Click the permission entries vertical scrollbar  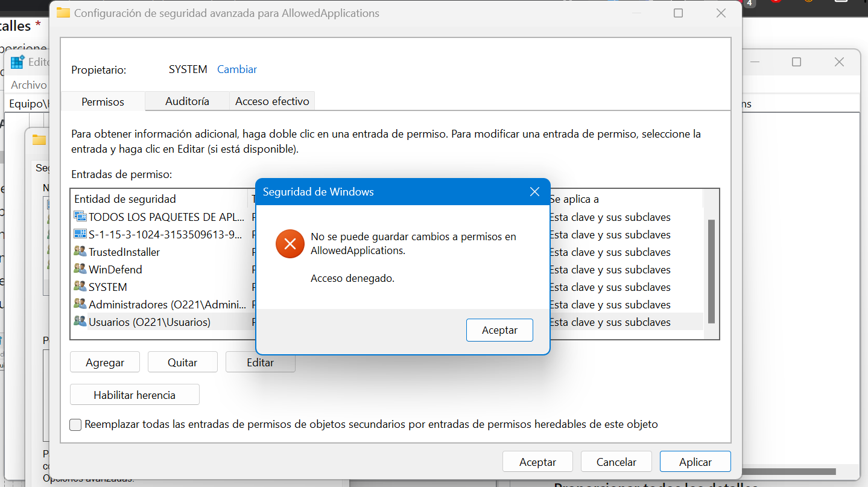click(711, 272)
